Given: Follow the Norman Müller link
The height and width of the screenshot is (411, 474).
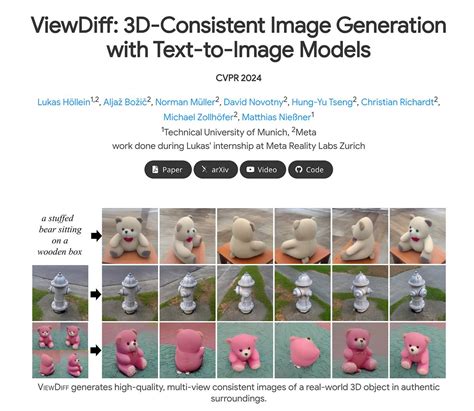Looking at the screenshot, I should [185, 102].
